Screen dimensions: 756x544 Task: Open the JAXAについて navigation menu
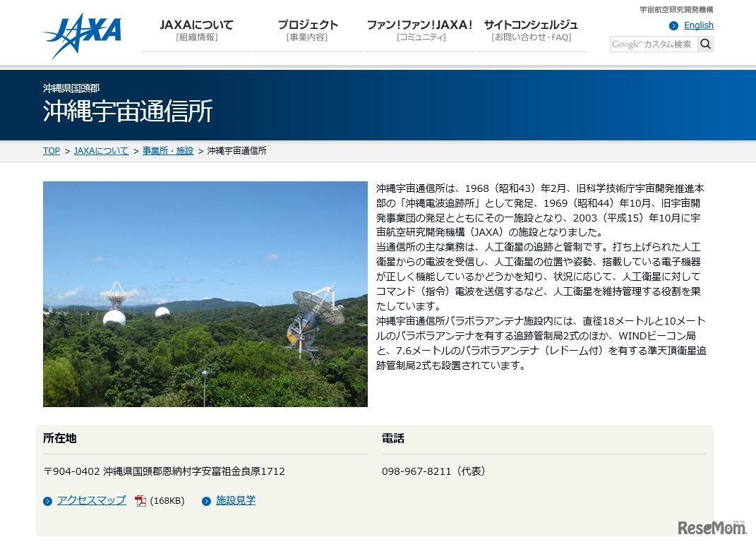tap(196, 27)
